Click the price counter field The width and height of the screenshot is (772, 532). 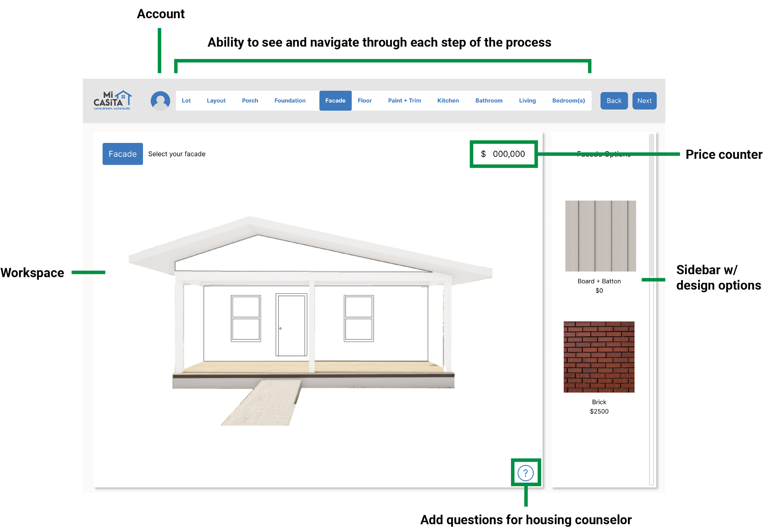(x=503, y=154)
